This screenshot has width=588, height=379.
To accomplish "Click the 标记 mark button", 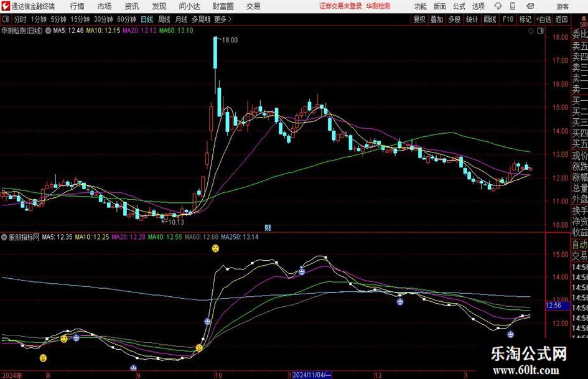I will coord(525,19).
